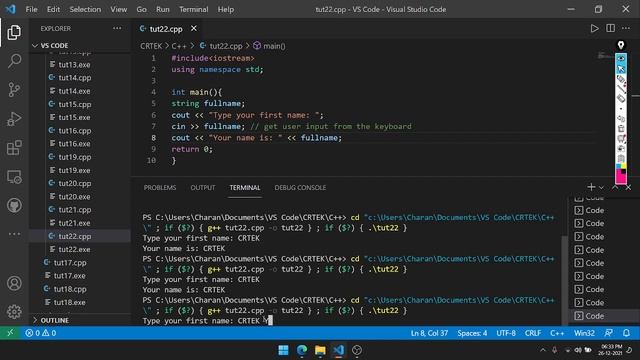Open tut14.cpp in the explorer
Screen dimensions: 640x360
75,78
